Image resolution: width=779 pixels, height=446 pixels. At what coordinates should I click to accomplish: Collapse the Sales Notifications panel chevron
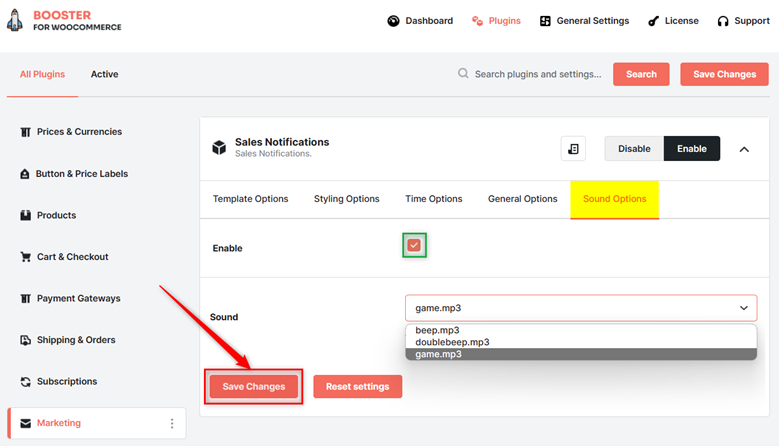pos(744,149)
